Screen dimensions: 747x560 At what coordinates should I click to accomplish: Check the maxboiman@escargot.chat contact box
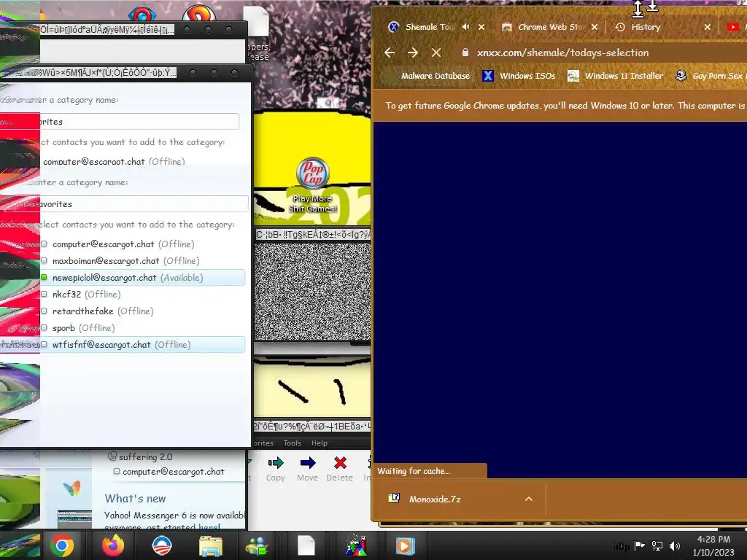44,260
